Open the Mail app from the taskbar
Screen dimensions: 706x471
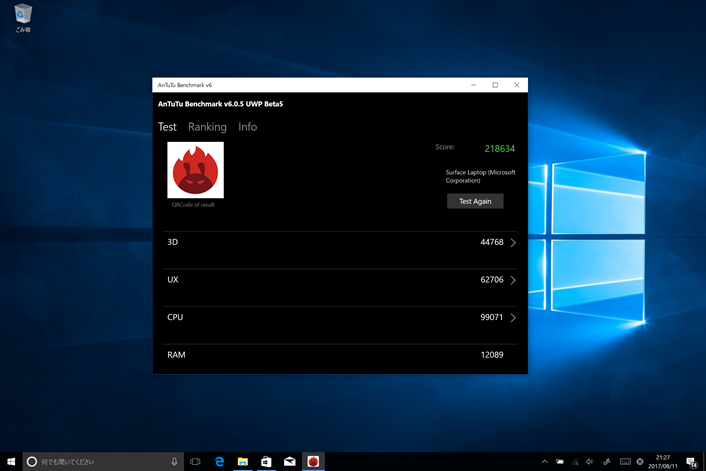[x=290, y=462]
